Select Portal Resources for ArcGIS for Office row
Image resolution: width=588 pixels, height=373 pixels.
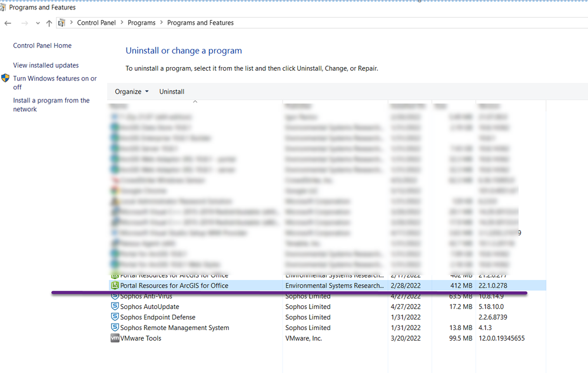click(327, 285)
